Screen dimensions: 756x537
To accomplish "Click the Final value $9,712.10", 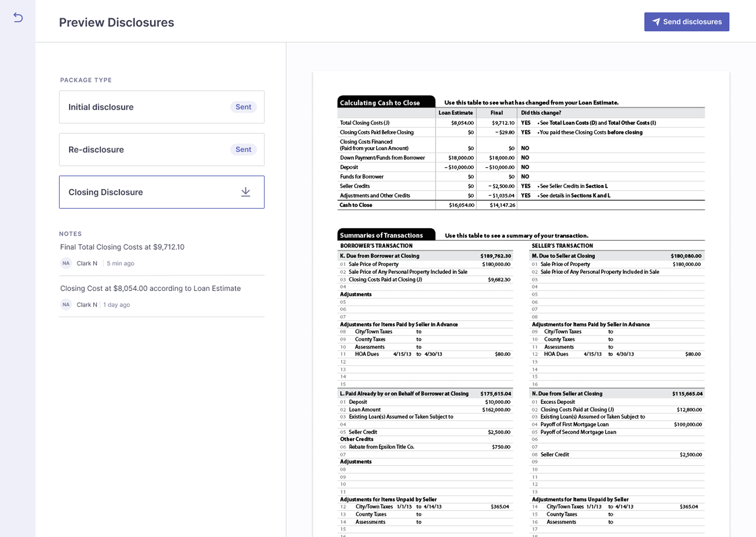I will (x=503, y=123).
